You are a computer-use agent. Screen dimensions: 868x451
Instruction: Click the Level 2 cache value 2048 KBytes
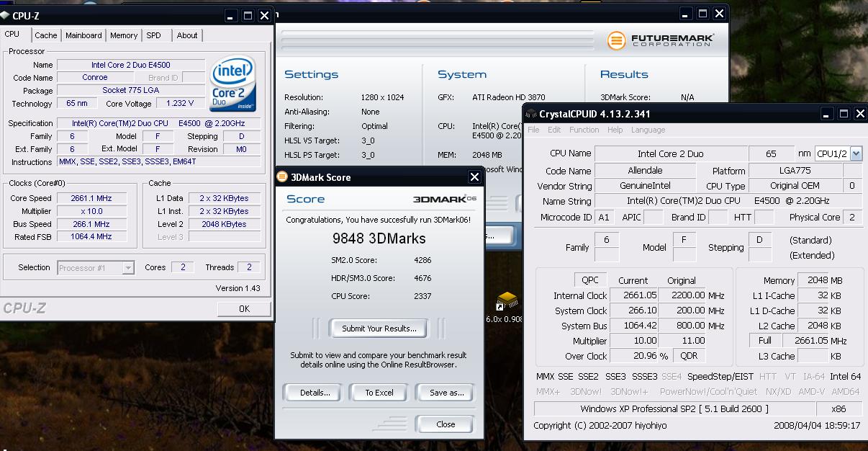coord(225,224)
